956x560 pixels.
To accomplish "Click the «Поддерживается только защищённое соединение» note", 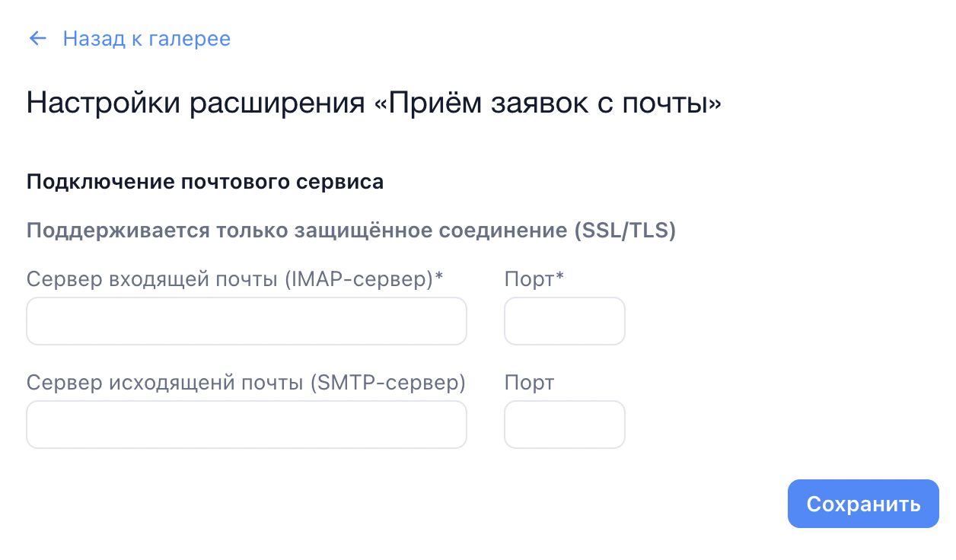I will [297, 231].
